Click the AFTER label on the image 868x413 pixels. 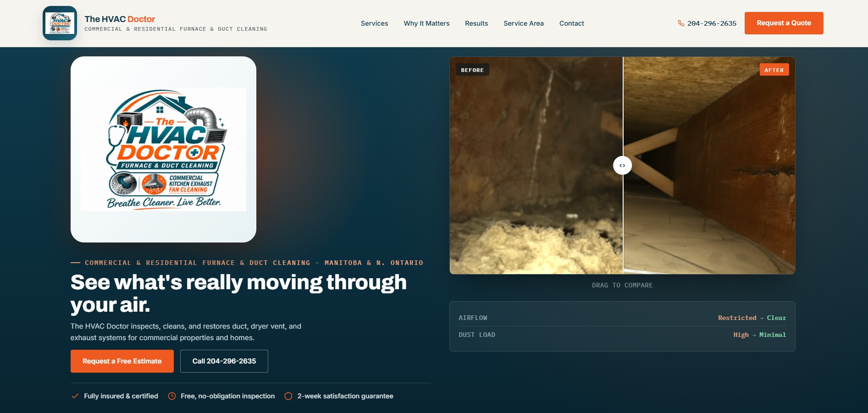coord(774,70)
